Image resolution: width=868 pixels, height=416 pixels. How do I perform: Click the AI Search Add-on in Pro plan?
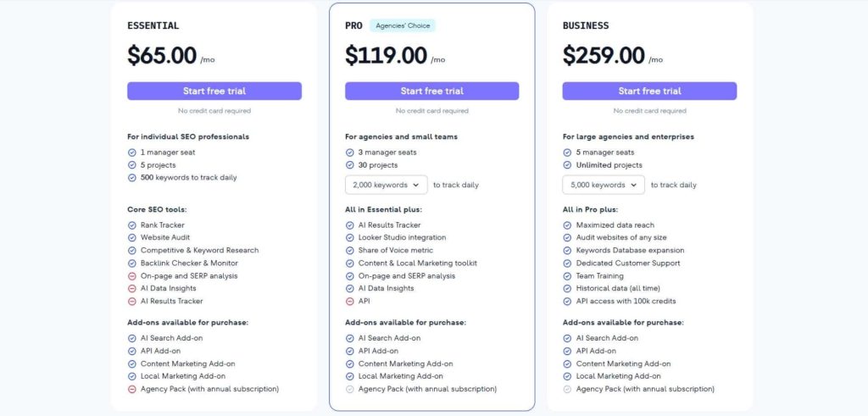tap(388, 338)
